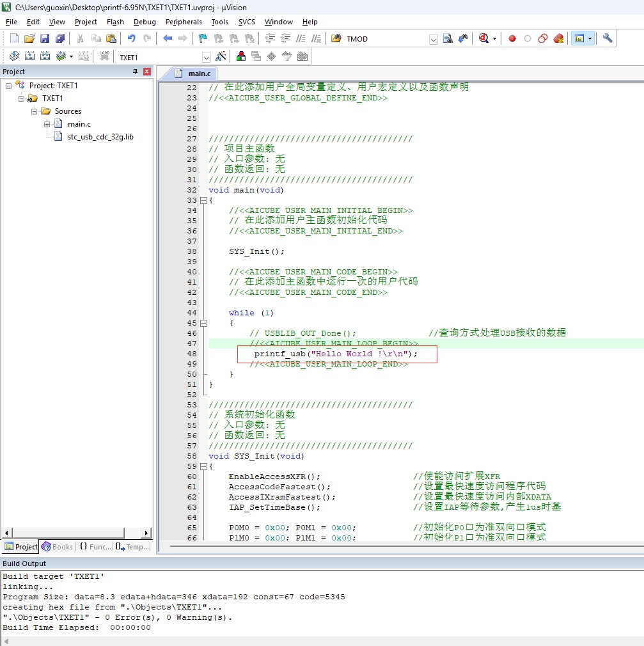Indent selected lines icon
Image resolution: width=644 pixels, height=646 pixels.
coord(270,39)
